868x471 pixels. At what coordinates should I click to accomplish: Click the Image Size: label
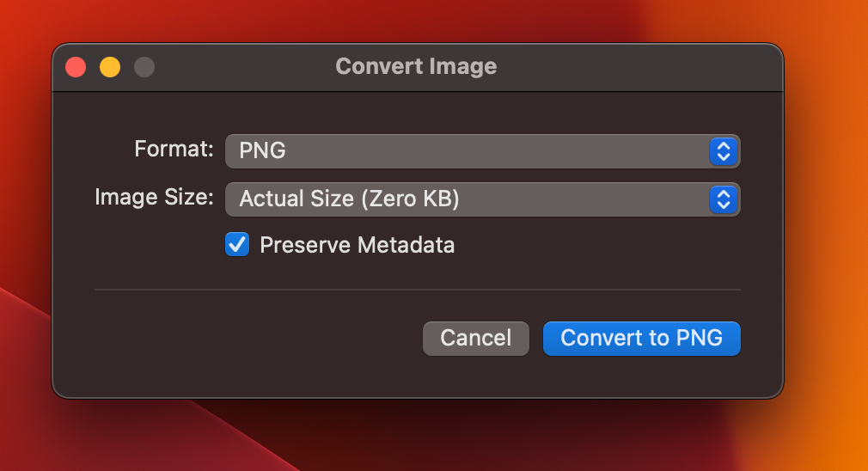pyautogui.click(x=154, y=197)
